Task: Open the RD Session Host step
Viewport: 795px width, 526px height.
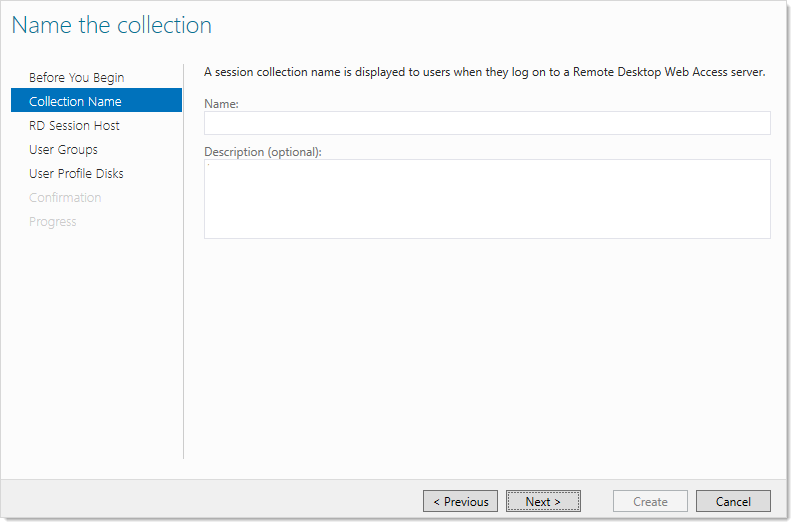Action: (74, 125)
